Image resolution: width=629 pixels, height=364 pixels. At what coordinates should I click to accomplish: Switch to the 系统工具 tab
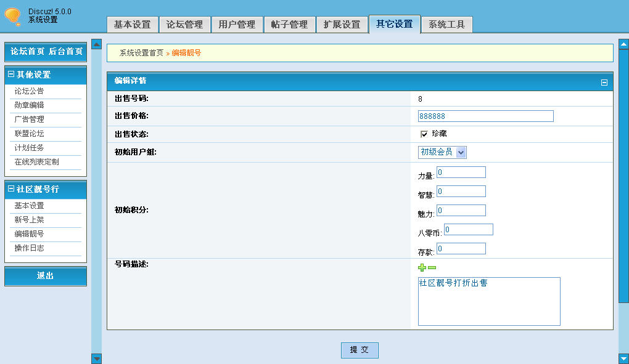[447, 25]
